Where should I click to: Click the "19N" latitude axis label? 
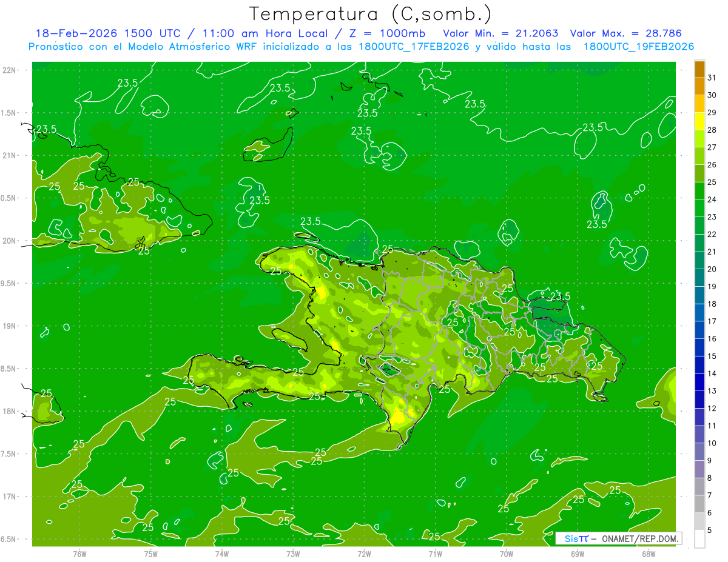10,326
